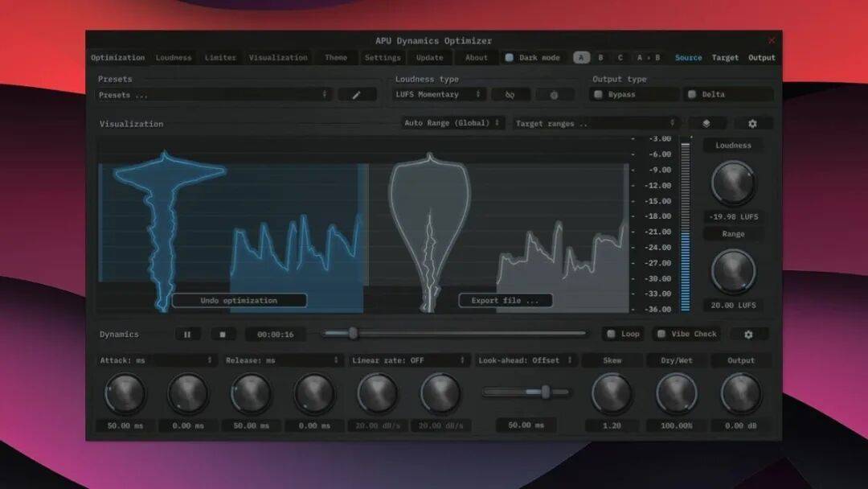Open the Visualization menu item
The image size is (868, 489).
coord(278,57)
